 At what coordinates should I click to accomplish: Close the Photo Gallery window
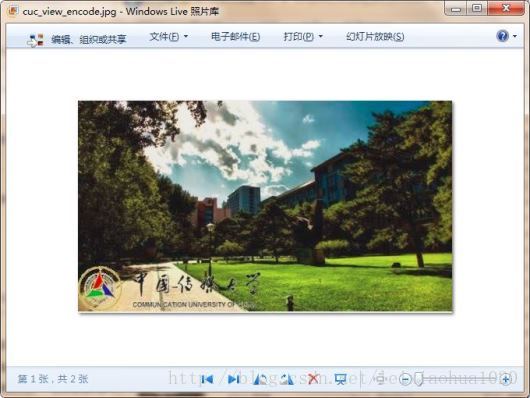(506, 9)
